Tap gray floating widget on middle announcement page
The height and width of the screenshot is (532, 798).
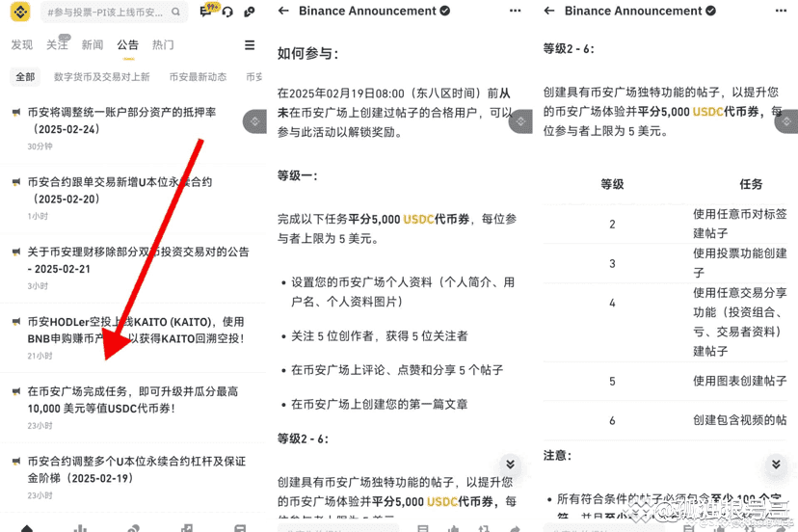(x=520, y=121)
